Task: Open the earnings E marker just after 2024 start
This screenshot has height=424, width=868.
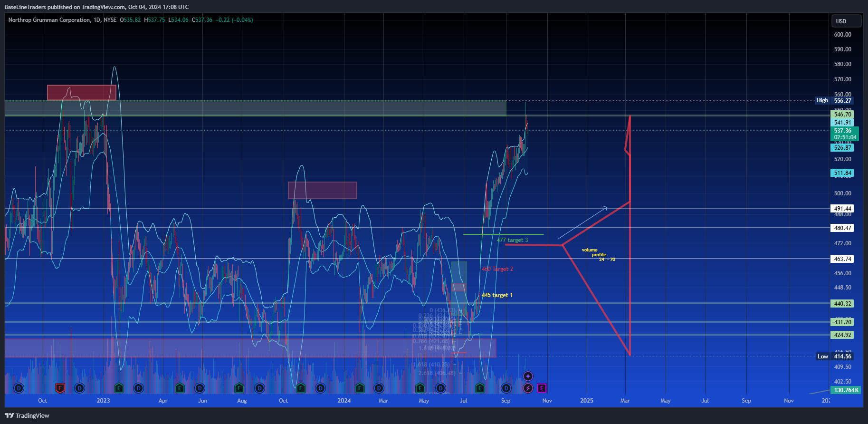Action: click(x=360, y=388)
